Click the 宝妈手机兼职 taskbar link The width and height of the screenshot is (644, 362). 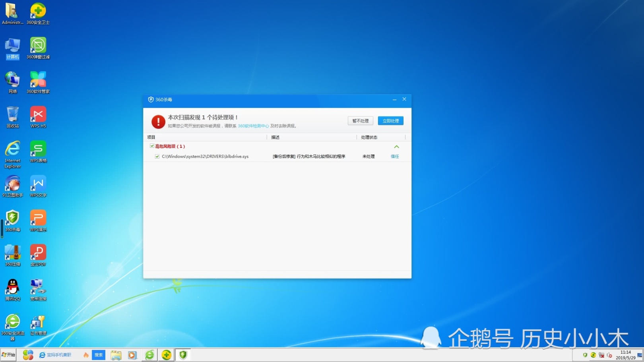pos(59,355)
